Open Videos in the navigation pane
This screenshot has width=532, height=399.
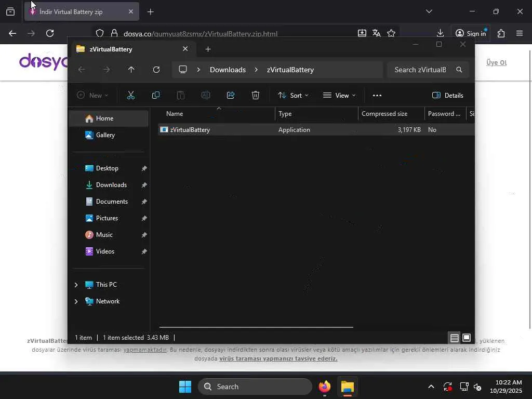click(x=109, y=251)
